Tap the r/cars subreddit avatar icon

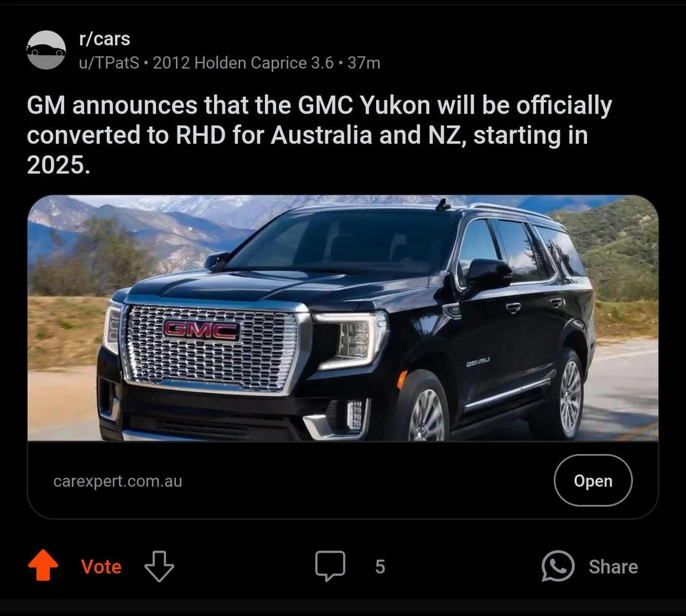(x=46, y=50)
